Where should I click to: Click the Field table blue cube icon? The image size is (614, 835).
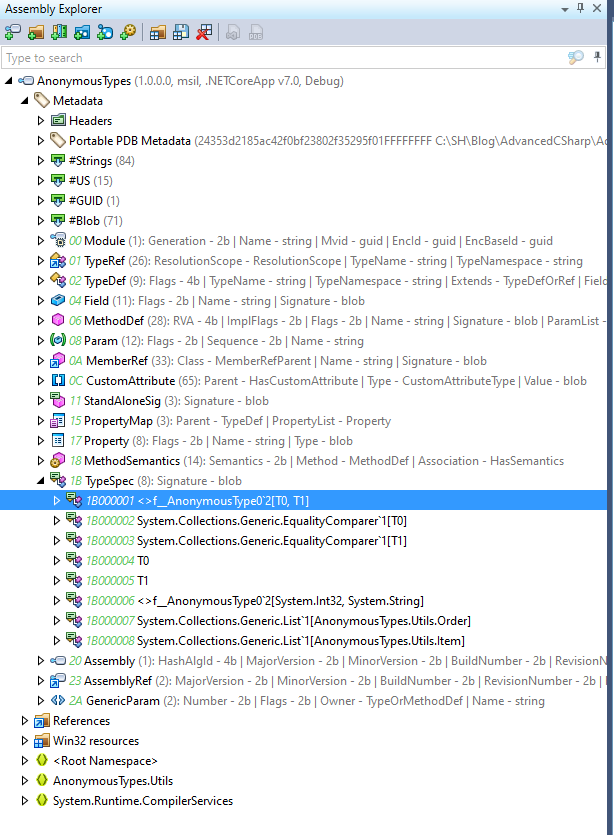tap(58, 300)
